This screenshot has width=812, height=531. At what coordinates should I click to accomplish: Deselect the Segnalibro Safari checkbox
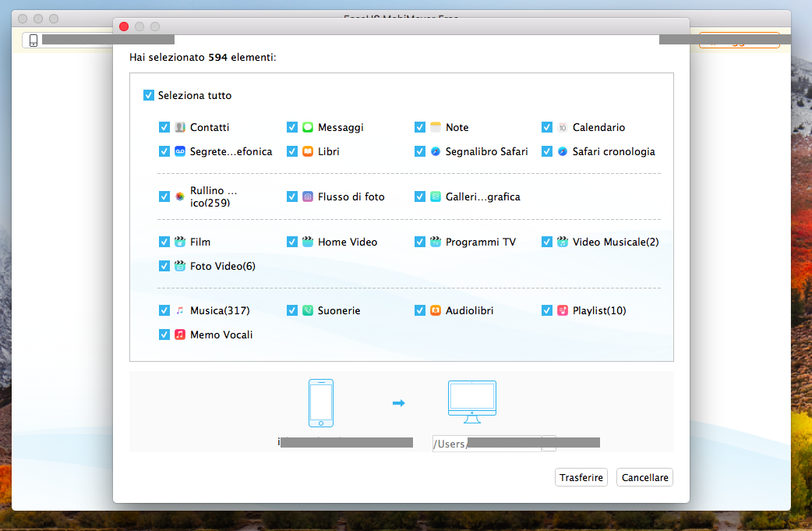coord(420,151)
